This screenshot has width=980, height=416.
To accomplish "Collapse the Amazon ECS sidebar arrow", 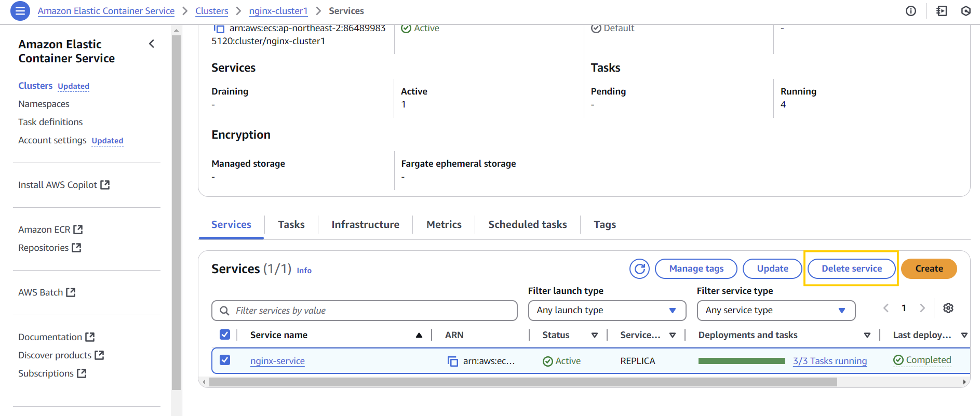I will pyautogui.click(x=152, y=44).
